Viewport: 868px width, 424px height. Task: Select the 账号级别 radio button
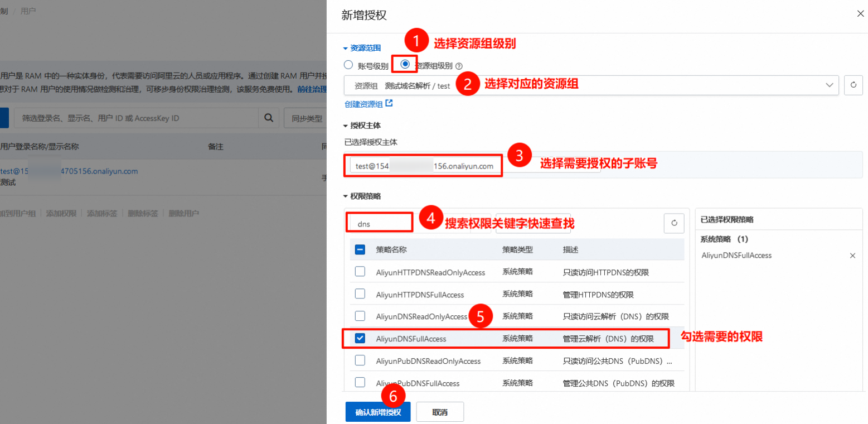coord(348,65)
